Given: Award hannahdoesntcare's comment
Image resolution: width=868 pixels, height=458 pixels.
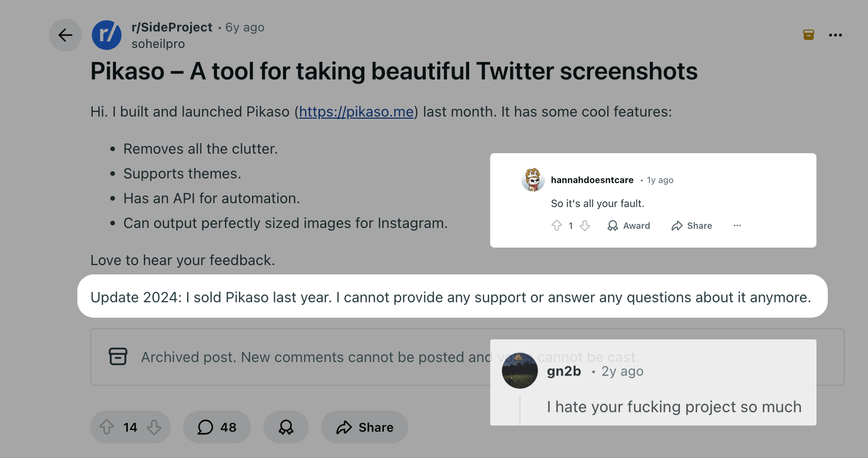Looking at the screenshot, I should pos(629,225).
